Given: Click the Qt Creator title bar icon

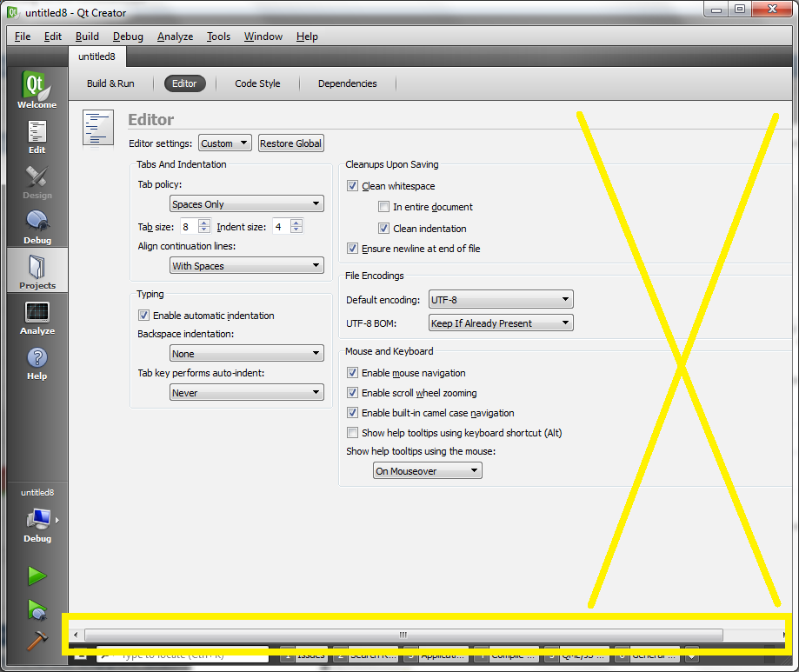Looking at the screenshot, I should point(14,12).
